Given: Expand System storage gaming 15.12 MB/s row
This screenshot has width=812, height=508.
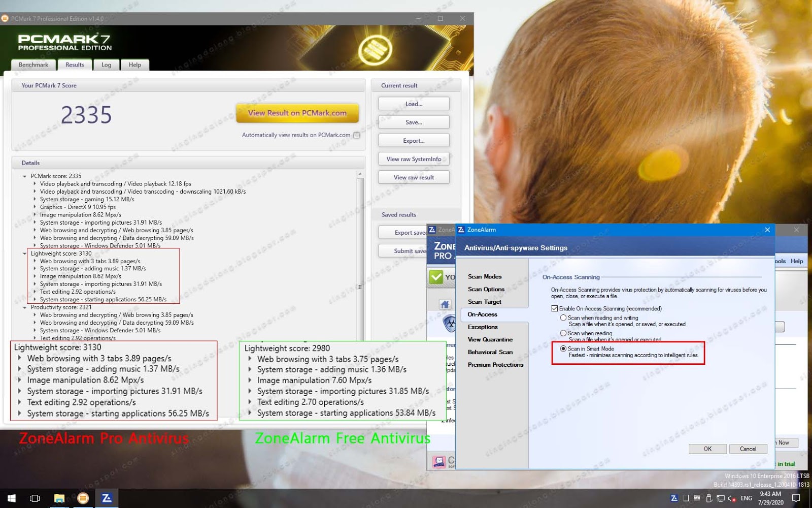Looking at the screenshot, I should click(35, 199).
